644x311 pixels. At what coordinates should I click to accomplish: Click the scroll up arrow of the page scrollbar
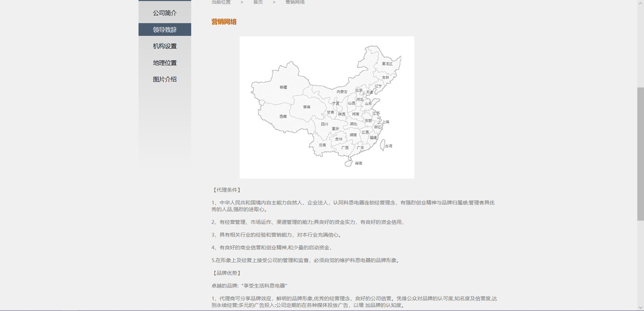pos(640,3)
